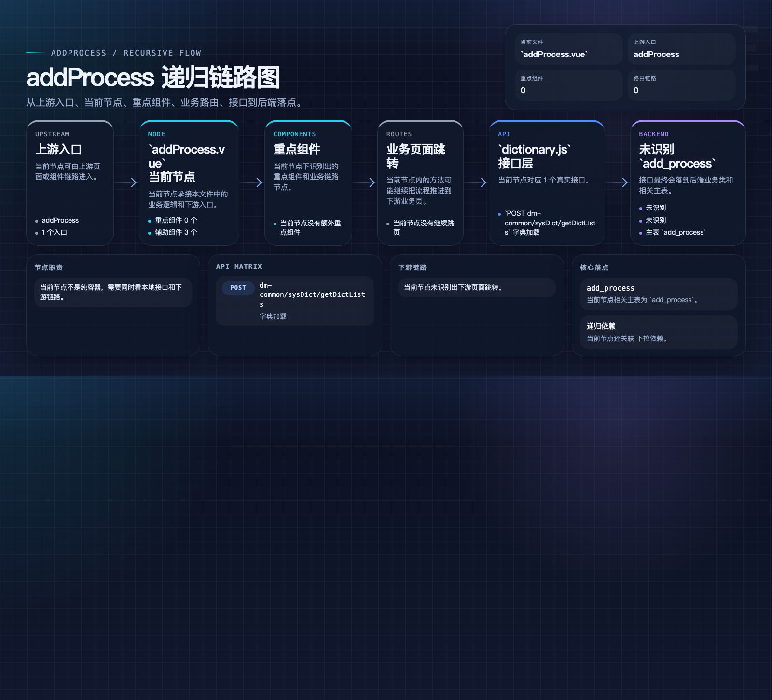772x700 pixels.
Task: Click '当前节点可由上游页面或组件链路进入' description
Action: [68, 171]
